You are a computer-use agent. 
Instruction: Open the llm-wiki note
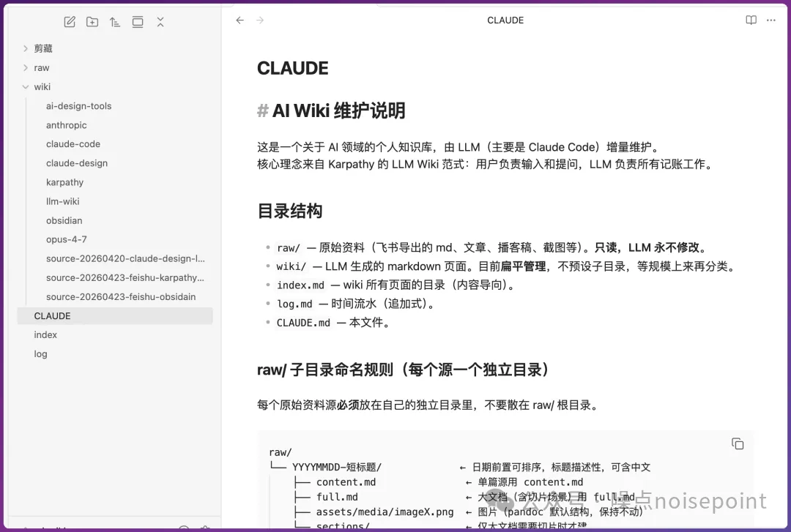tap(62, 202)
